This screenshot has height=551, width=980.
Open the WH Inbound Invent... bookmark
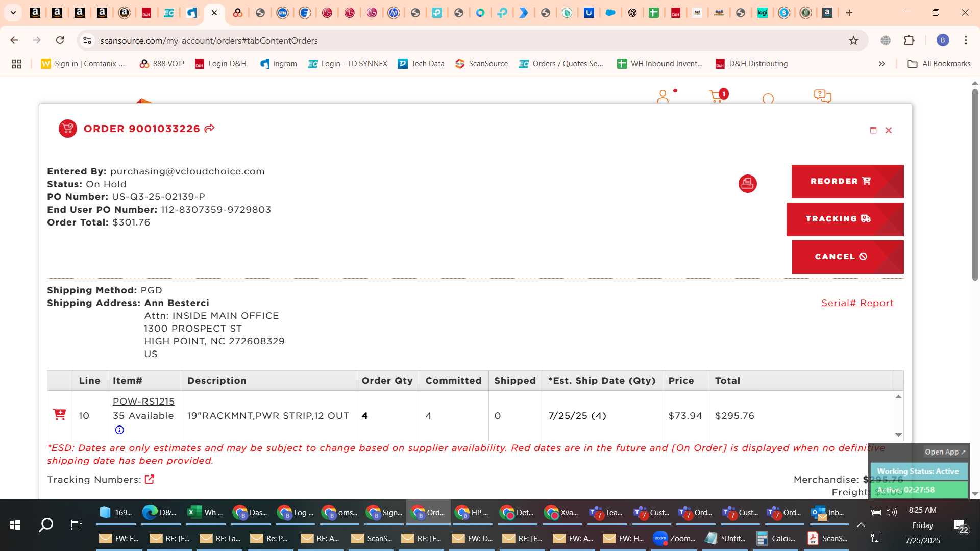(660, 64)
